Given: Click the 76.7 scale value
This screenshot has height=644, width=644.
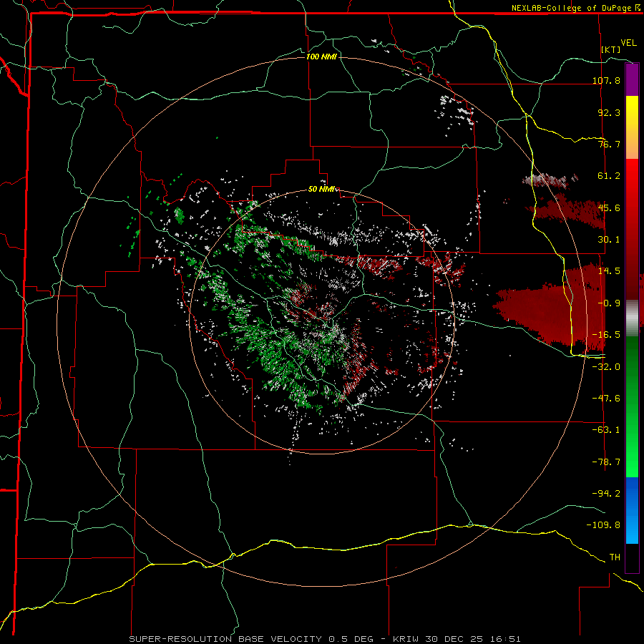Looking at the screenshot, I should 609,144.
